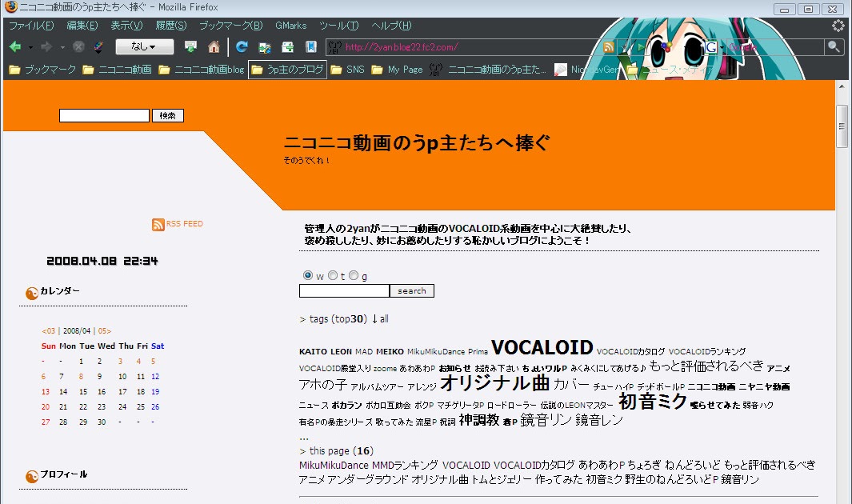
Task: Click the vertical scrollbar thumb
Action: tap(842, 126)
